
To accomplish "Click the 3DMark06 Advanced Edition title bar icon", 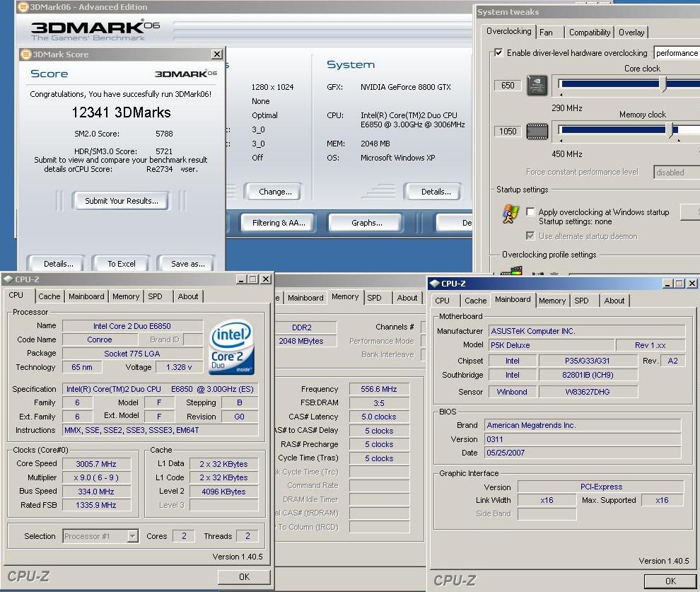I will (23, 6).
